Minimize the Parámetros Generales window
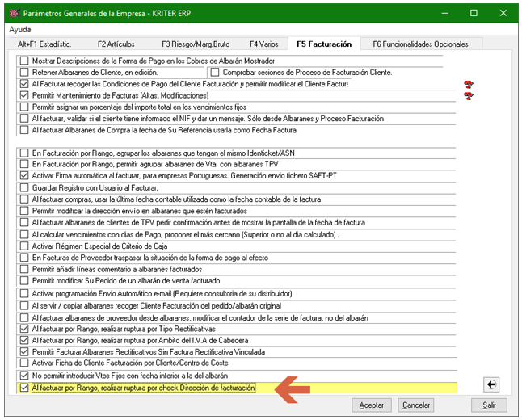Screen dimensions: 522x420 (444, 13)
